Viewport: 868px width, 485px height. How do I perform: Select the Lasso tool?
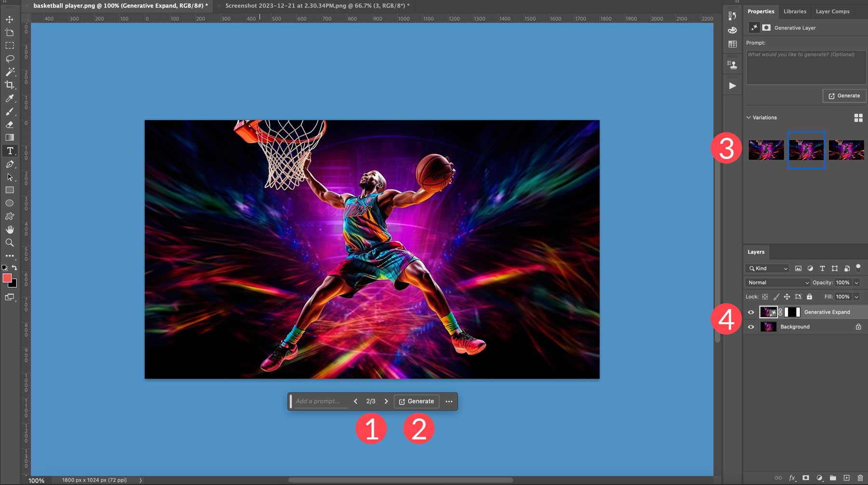coord(10,59)
